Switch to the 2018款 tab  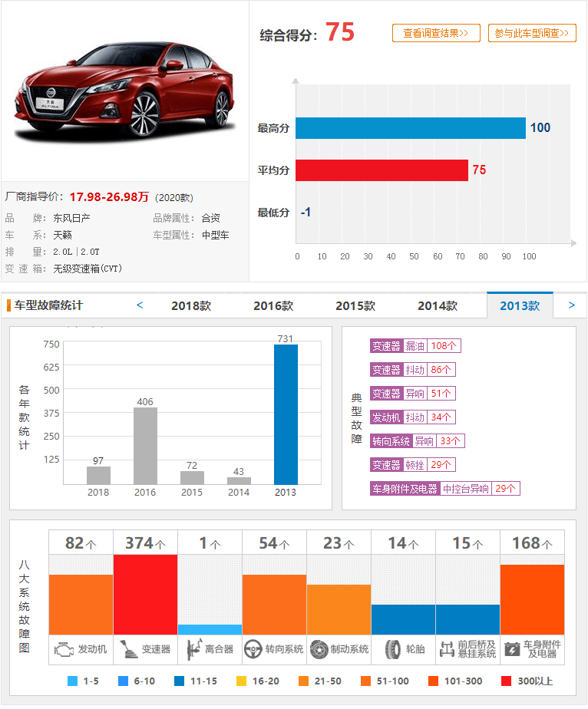[191, 305]
